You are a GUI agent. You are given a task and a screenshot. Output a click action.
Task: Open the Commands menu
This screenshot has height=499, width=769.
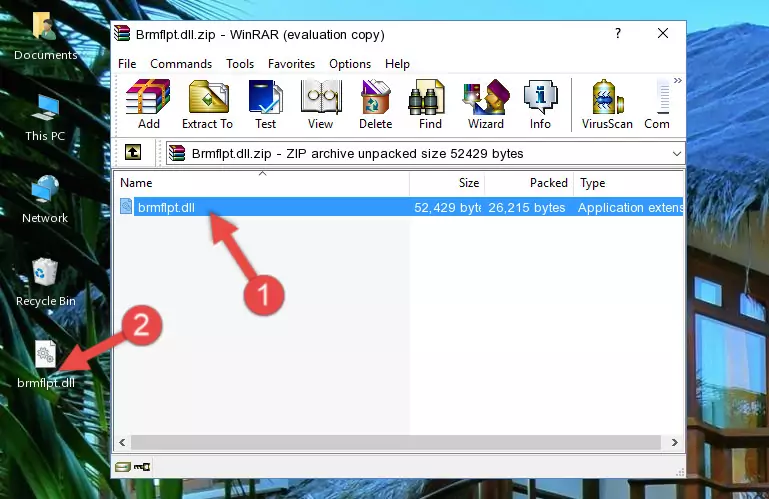[181, 64]
